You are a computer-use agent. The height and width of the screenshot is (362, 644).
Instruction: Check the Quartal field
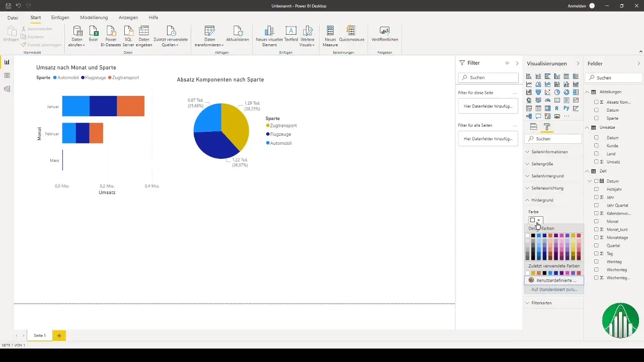(596, 245)
